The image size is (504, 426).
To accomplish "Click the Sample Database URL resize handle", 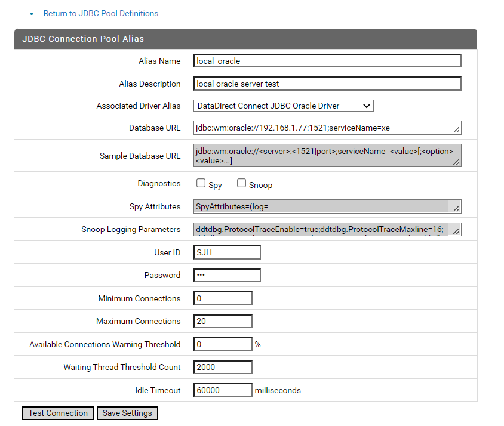I will (457, 162).
